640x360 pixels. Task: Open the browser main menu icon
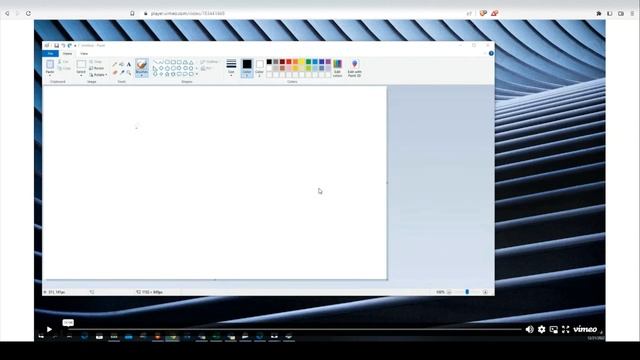click(632, 13)
